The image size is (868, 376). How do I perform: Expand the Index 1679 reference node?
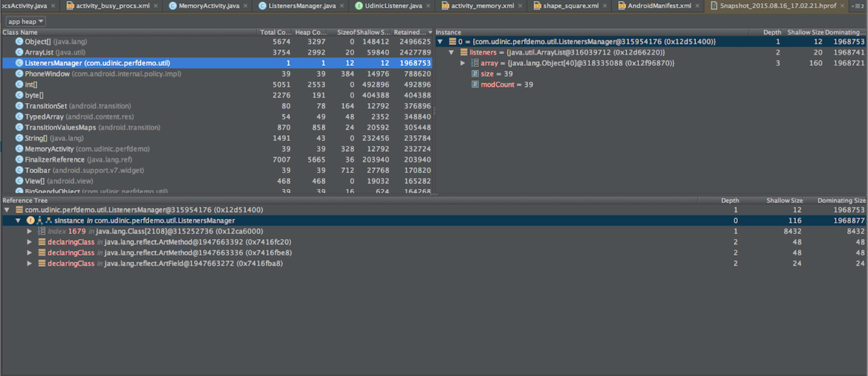click(29, 231)
